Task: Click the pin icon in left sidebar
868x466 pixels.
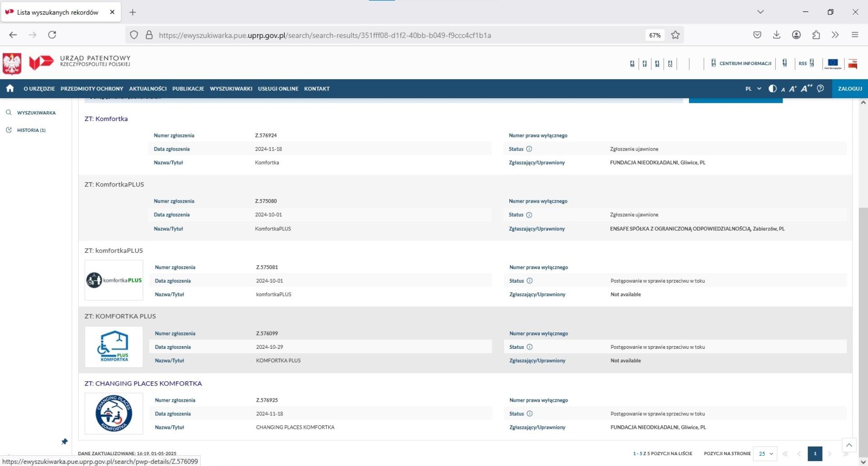Action: 65,442
